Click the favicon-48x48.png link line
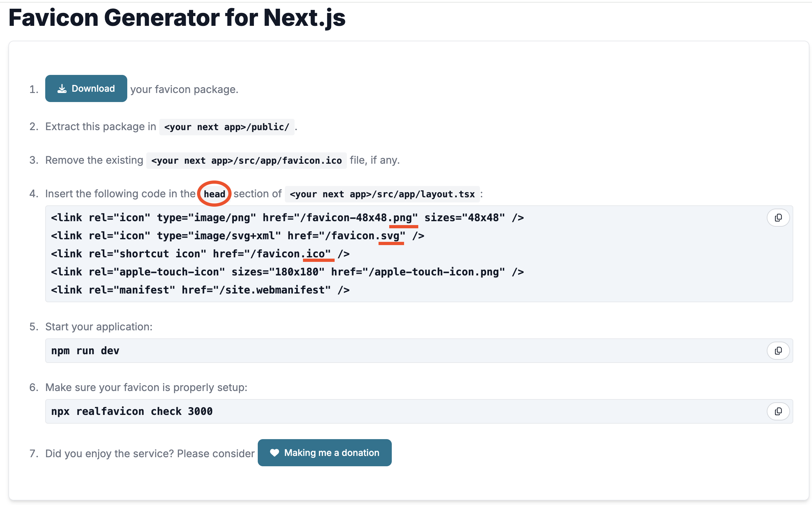This screenshot has height=505, width=812. pyautogui.click(x=287, y=218)
